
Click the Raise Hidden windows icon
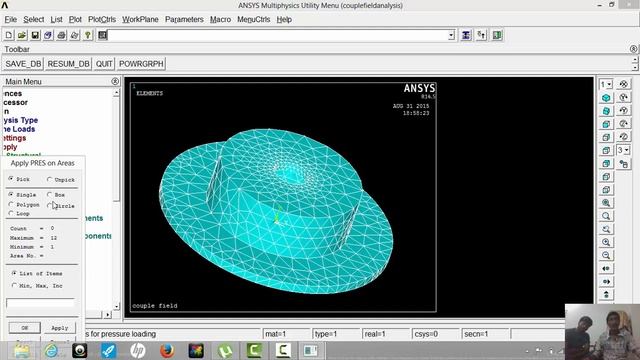pos(466,35)
